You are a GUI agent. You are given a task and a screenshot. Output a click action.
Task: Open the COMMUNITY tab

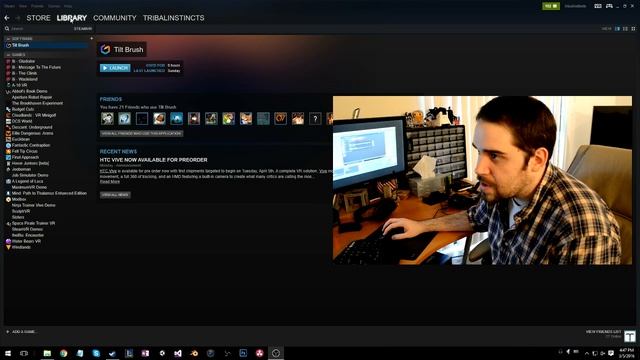(x=115, y=18)
